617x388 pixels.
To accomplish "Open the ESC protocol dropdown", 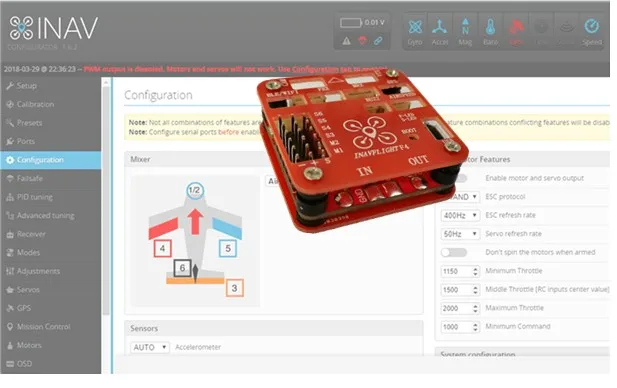I will pyautogui.click(x=466, y=197).
